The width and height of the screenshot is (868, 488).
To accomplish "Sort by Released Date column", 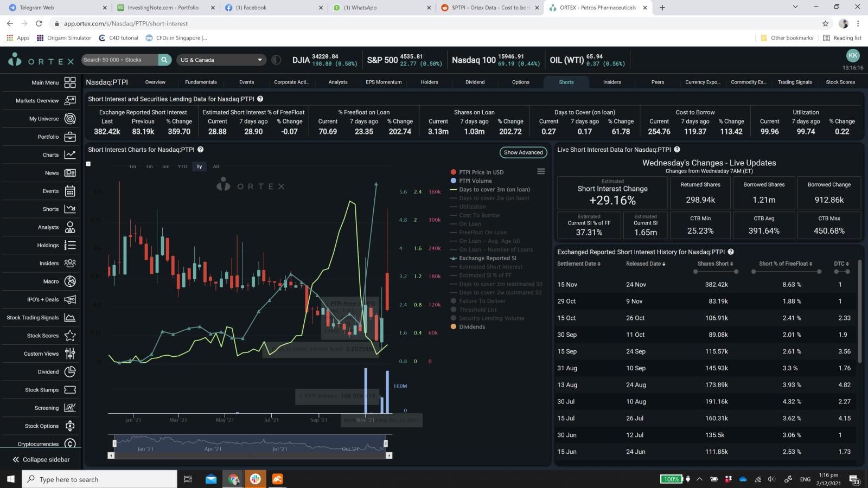I will tap(646, 264).
